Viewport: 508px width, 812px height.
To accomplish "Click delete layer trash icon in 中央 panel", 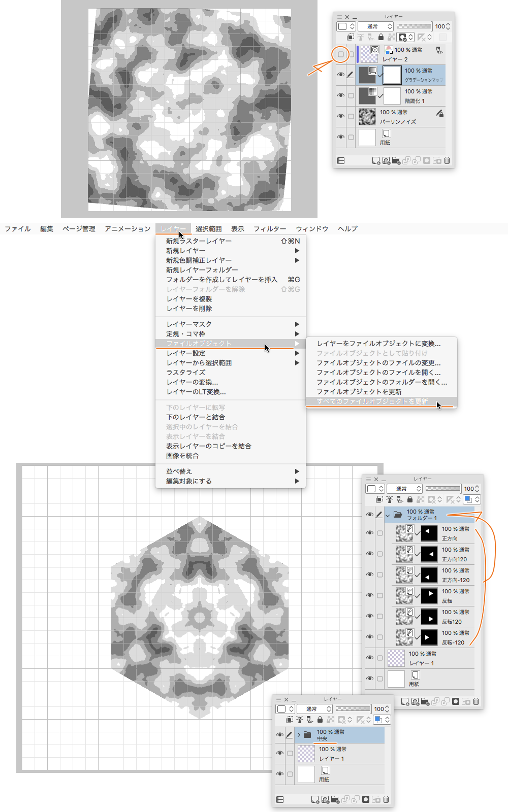I will tap(386, 799).
